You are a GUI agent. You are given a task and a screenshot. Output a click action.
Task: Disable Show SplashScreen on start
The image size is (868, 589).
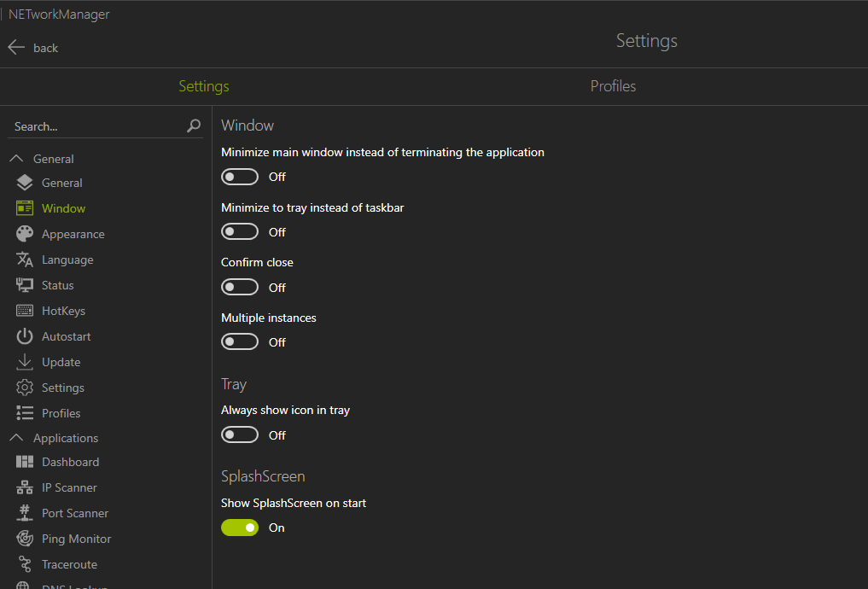pos(240,528)
